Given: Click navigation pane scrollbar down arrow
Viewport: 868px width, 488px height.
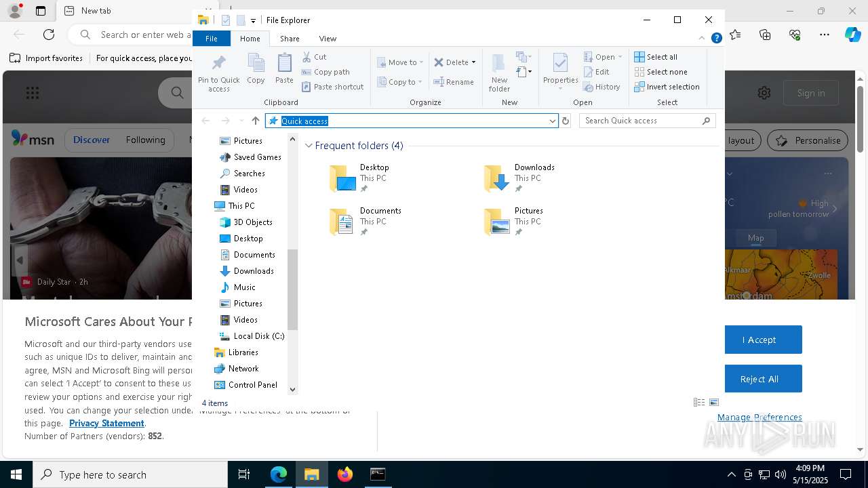Looking at the screenshot, I should pyautogui.click(x=293, y=389).
